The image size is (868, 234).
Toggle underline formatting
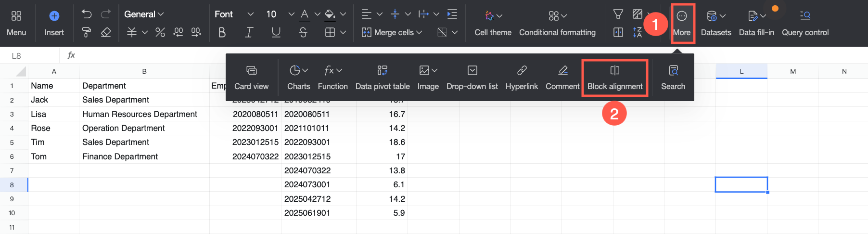point(276,32)
